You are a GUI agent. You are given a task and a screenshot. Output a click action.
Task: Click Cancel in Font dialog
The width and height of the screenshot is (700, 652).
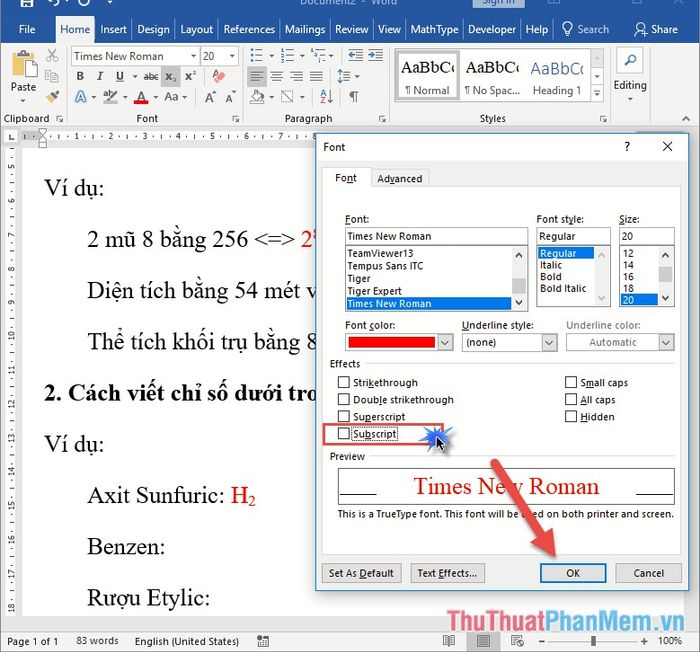pyautogui.click(x=648, y=573)
